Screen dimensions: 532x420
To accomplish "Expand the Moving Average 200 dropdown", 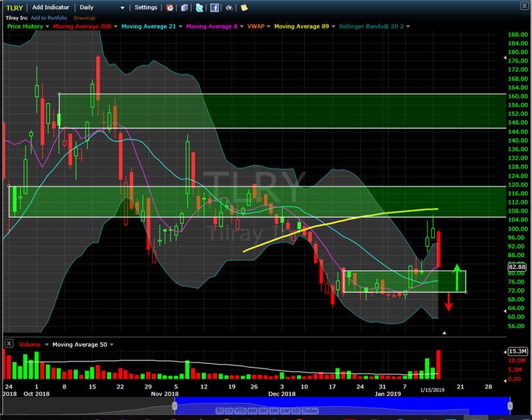I will point(116,26).
